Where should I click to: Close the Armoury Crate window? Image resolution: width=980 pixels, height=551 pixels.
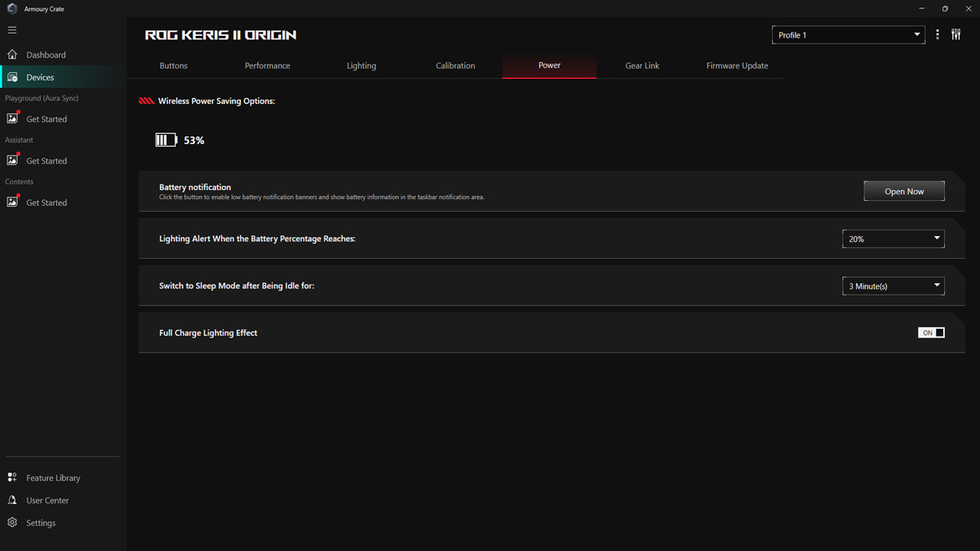click(x=969, y=8)
